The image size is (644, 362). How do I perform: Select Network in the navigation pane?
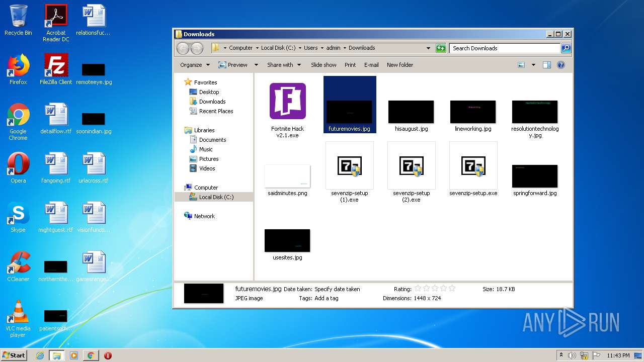(204, 216)
